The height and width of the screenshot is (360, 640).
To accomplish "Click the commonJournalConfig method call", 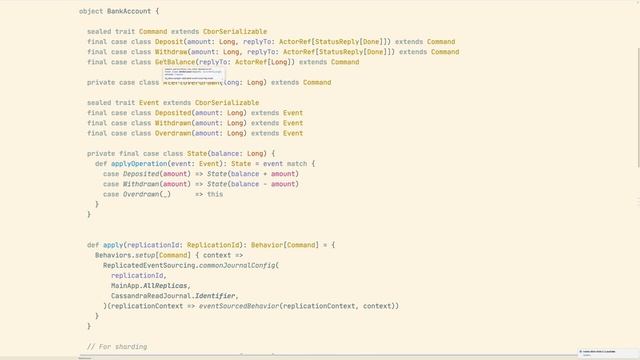I will [x=237, y=265].
